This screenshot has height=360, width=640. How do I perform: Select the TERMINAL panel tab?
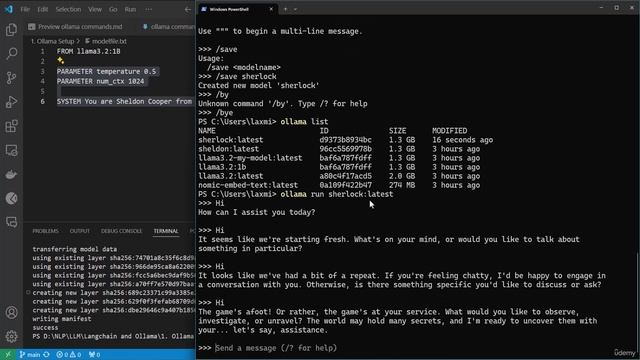tap(166, 231)
